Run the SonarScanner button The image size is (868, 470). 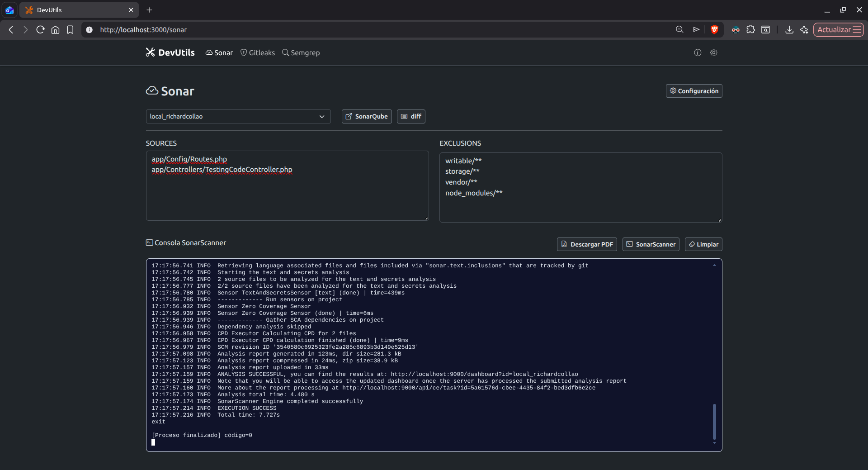pyautogui.click(x=651, y=244)
